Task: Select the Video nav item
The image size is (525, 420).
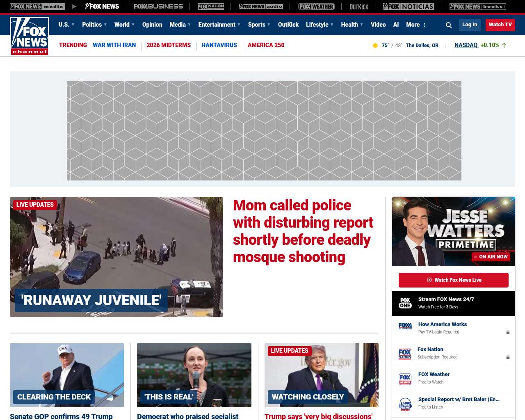Action: click(378, 25)
